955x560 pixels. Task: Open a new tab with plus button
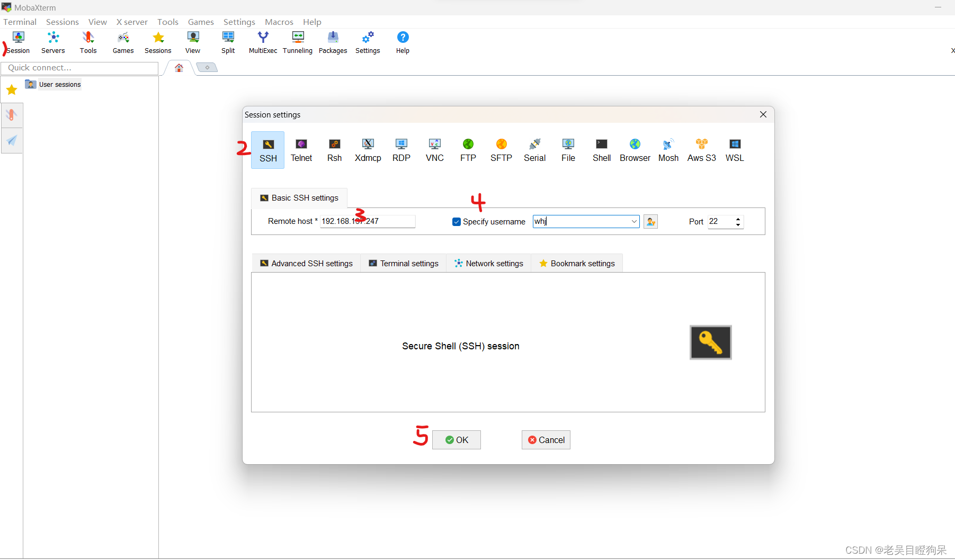point(207,67)
